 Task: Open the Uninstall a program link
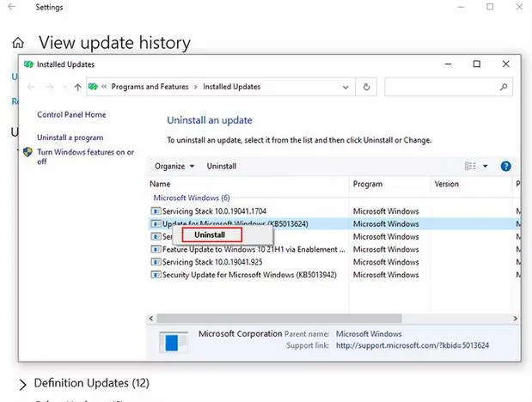(70, 137)
